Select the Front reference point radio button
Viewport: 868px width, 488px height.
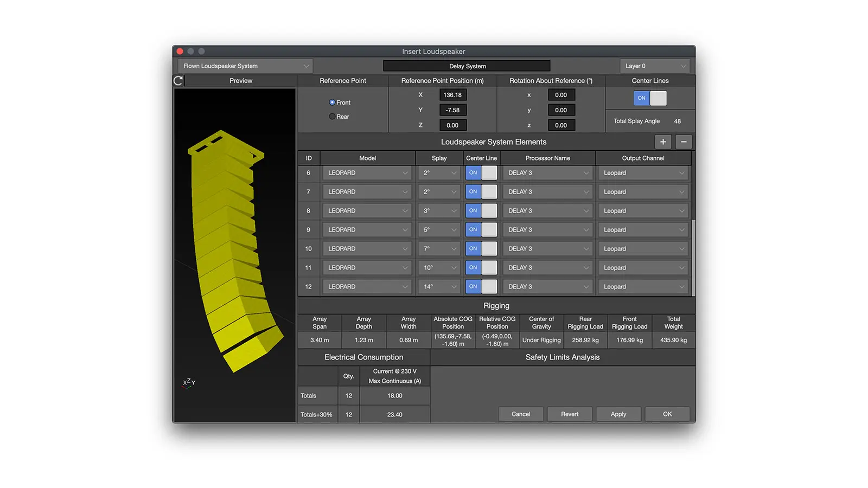332,102
